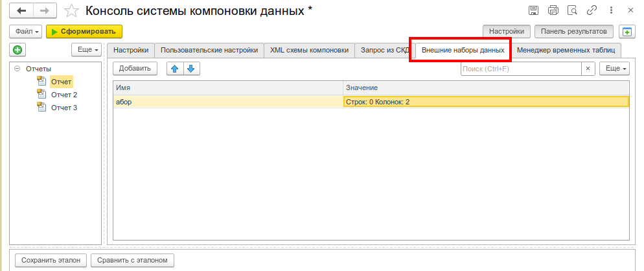Click the Добавить button
644x271 pixels.
(x=135, y=69)
